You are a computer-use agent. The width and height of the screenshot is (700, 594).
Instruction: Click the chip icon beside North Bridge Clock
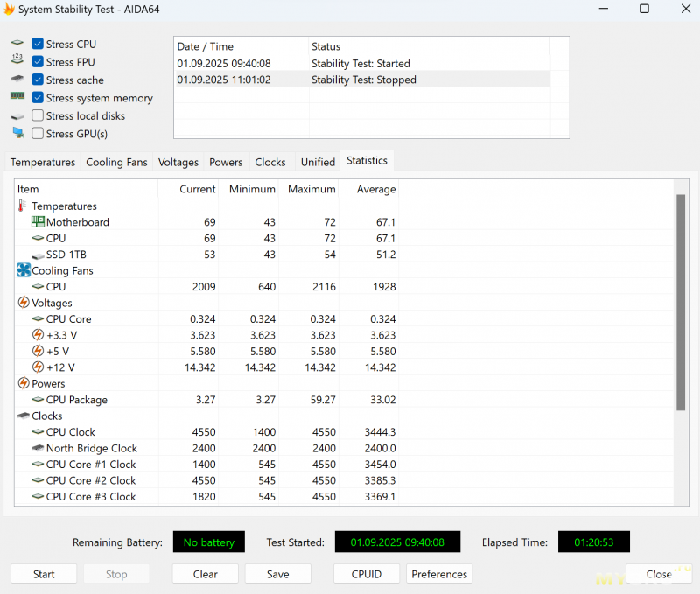pos(38,448)
